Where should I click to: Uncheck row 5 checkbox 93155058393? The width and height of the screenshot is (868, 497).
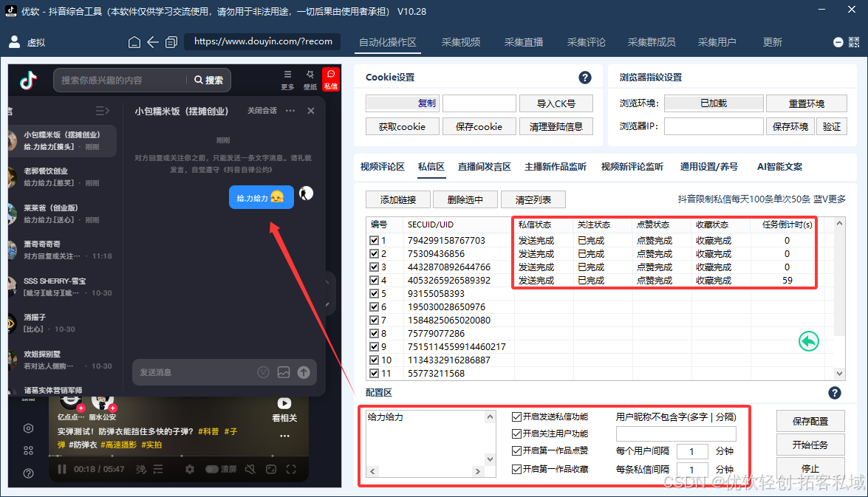click(375, 294)
